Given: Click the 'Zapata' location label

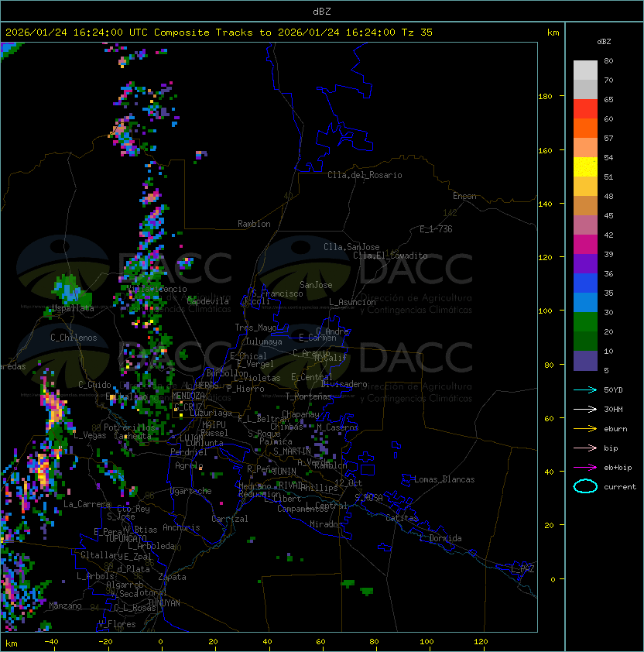Looking at the screenshot, I should 172,577.
